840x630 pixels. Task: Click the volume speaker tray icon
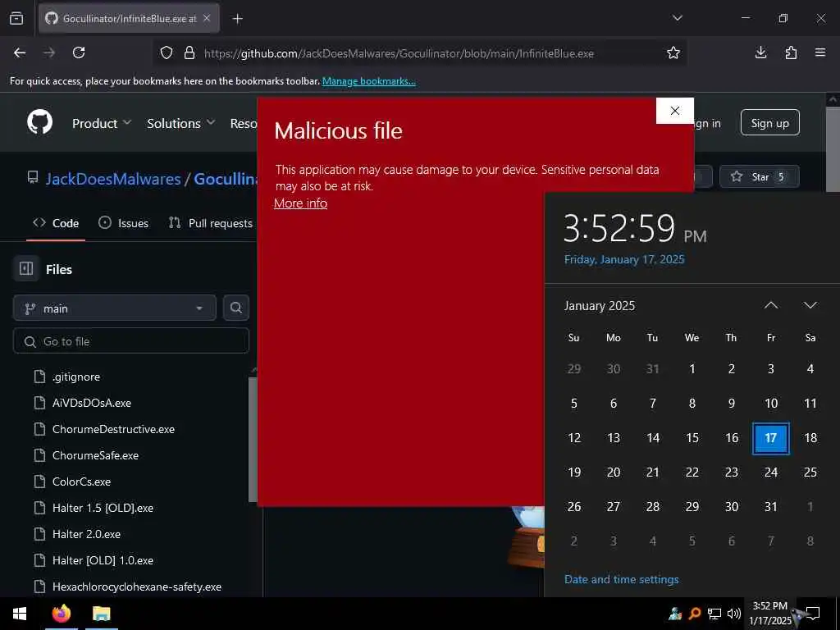[734, 614]
